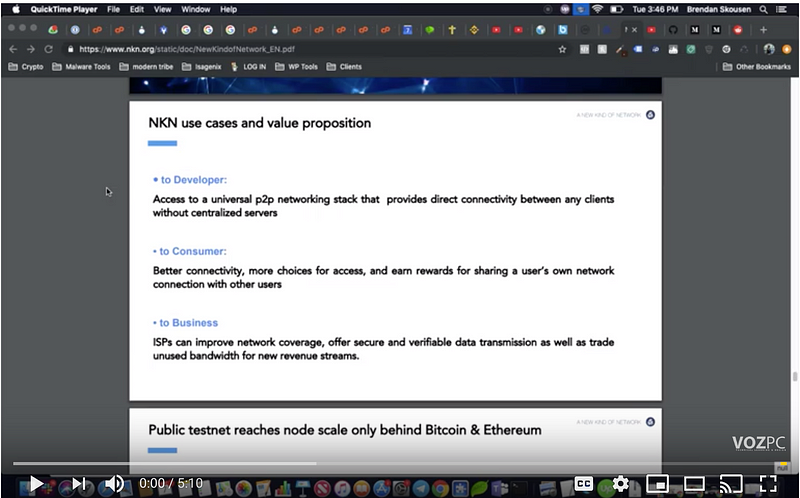Play the video
Screen dimensions: 800x498
(x=36, y=483)
